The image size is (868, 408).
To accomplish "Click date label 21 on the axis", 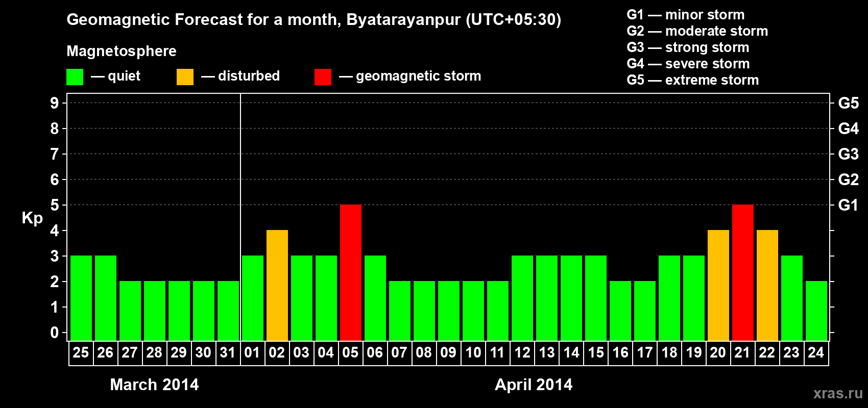I will (742, 352).
